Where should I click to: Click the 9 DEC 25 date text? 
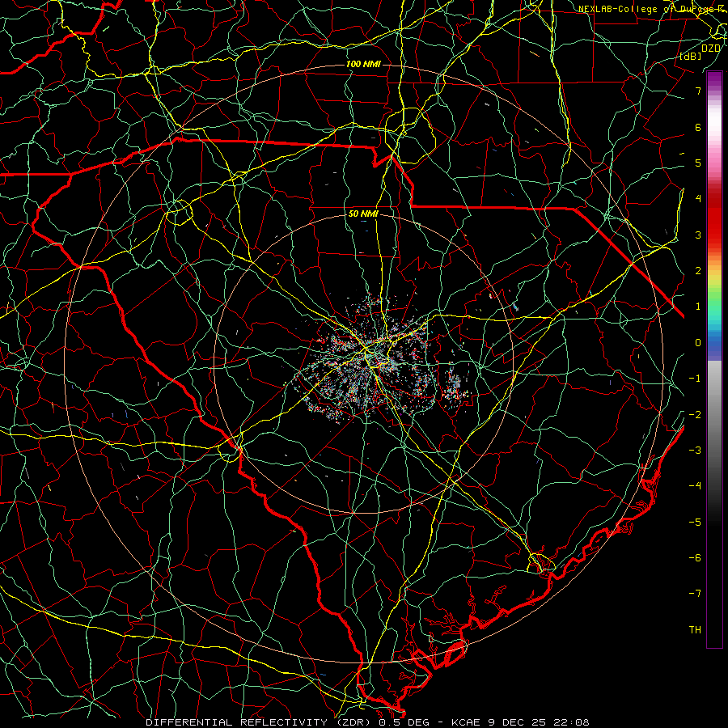click(x=518, y=722)
